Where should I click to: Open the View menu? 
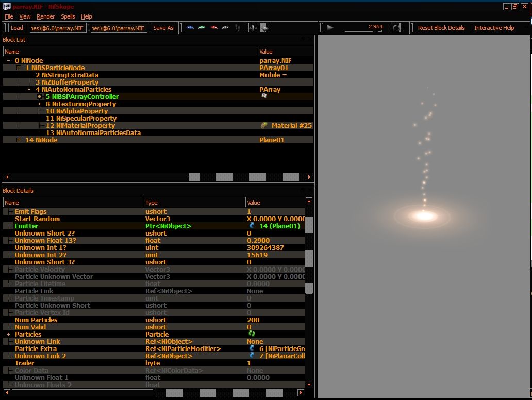(25, 16)
